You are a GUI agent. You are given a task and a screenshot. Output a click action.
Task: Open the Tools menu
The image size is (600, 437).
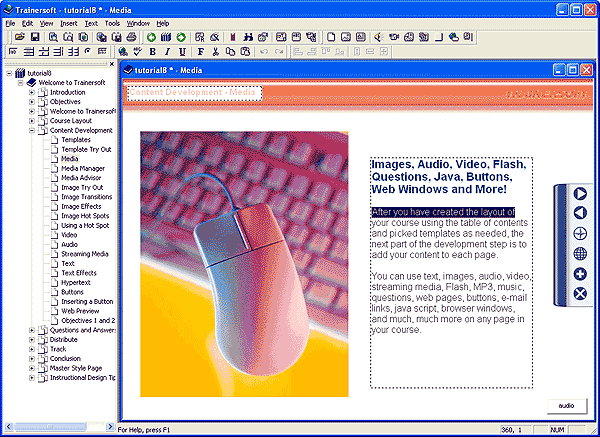[x=112, y=23]
